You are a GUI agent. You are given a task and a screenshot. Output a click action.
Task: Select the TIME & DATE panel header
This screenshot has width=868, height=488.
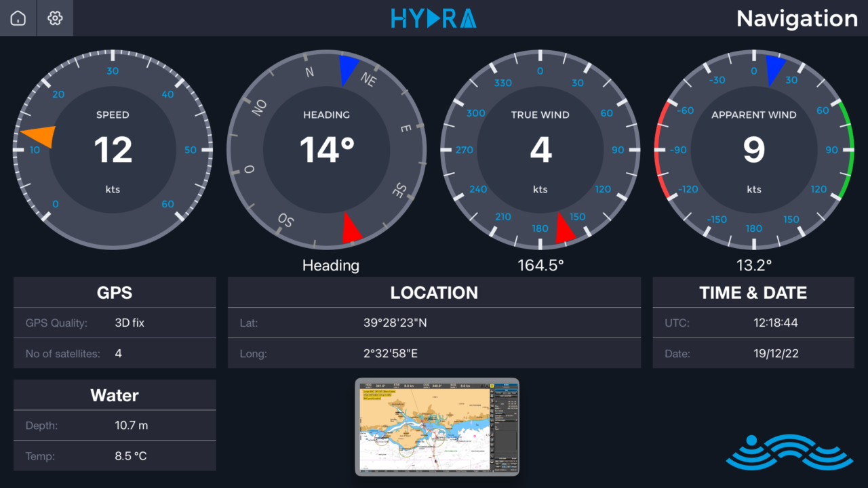753,292
